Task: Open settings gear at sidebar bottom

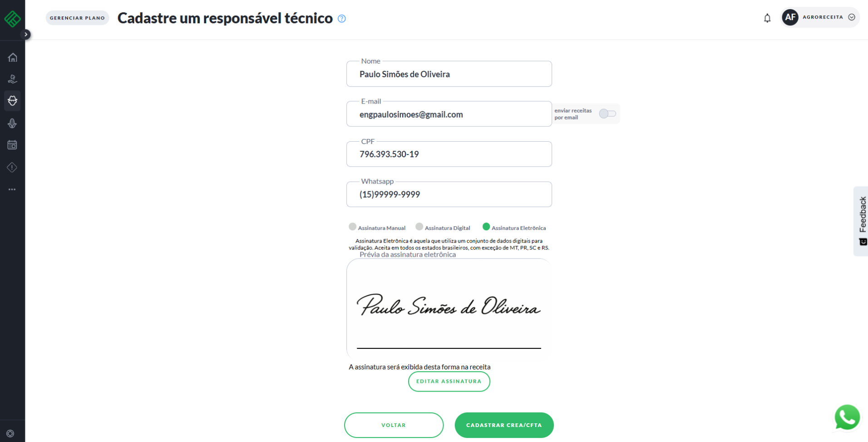Action: click(x=10, y=433)
